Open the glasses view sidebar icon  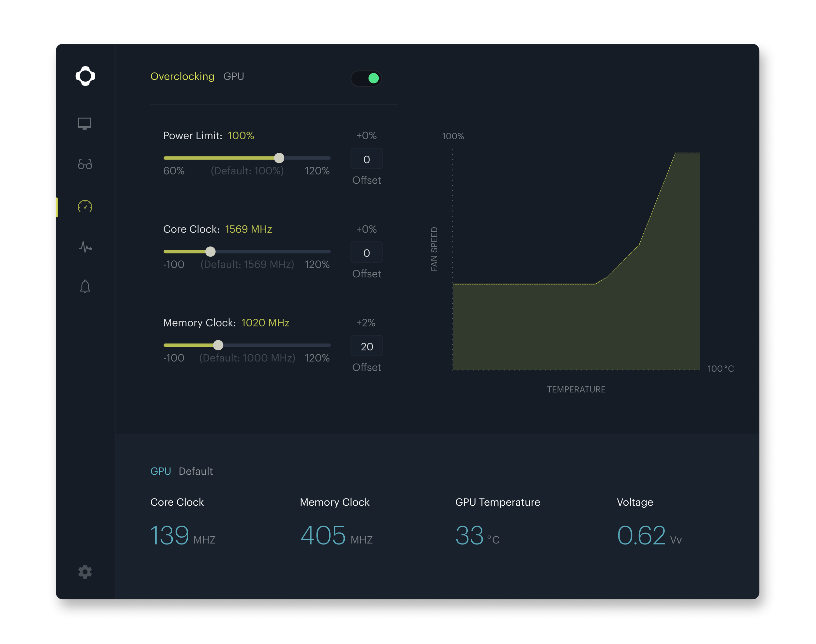click(85, 164)
